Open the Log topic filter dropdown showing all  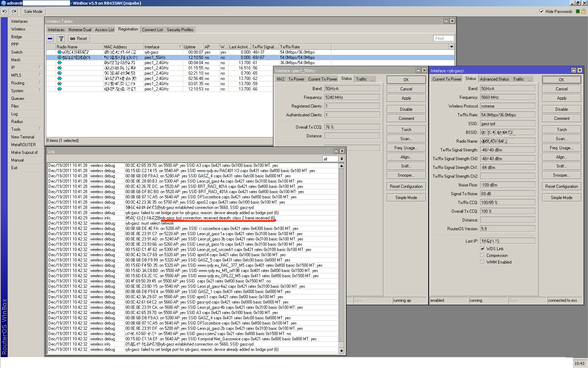click(x=342, y=159)
